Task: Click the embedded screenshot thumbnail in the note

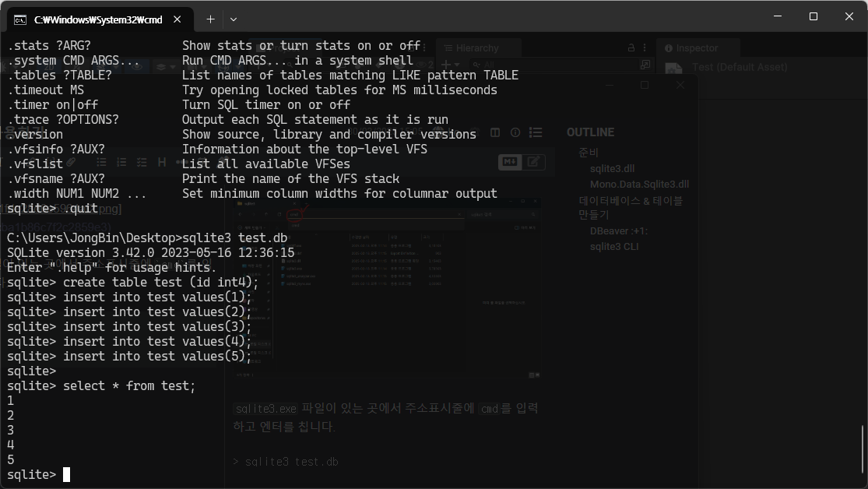Action: point(386,289)
